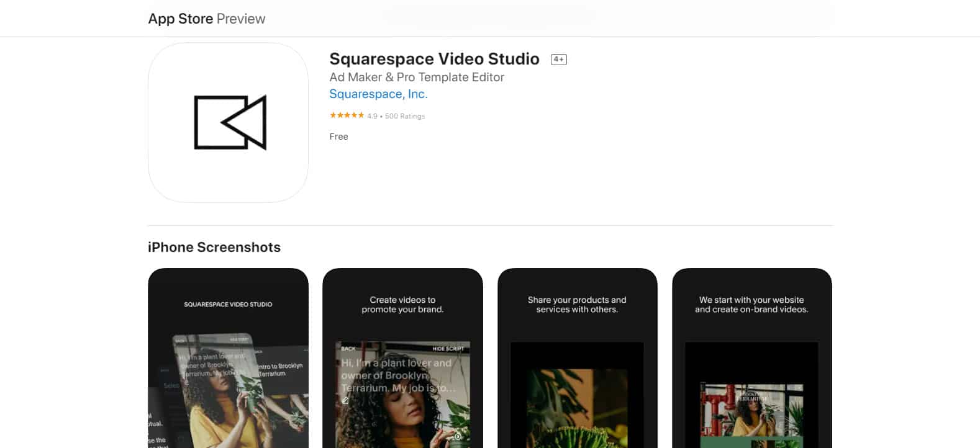Click BACK label in the second screenshot

click(x=348, y=349)
